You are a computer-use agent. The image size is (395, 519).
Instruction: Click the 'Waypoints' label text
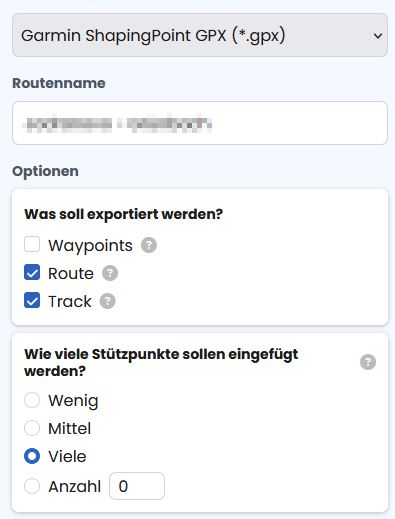pos(90,246)
